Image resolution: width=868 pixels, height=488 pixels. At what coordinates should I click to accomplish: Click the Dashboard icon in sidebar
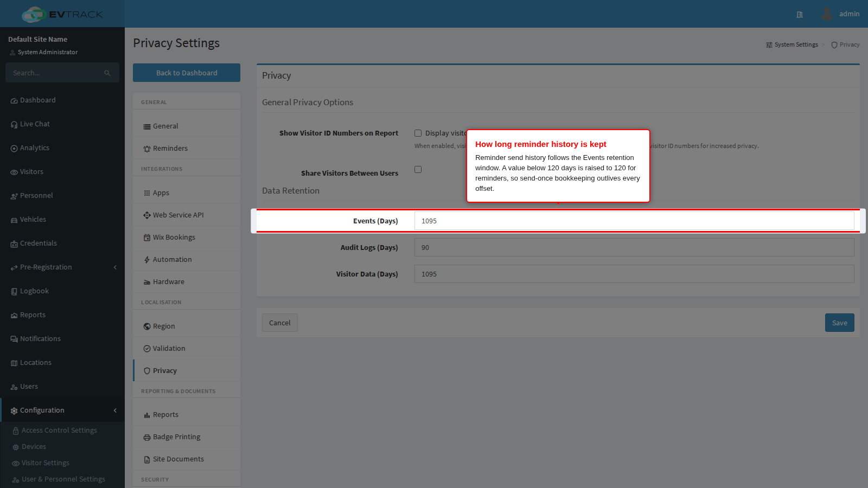click(x=14, y=101)
